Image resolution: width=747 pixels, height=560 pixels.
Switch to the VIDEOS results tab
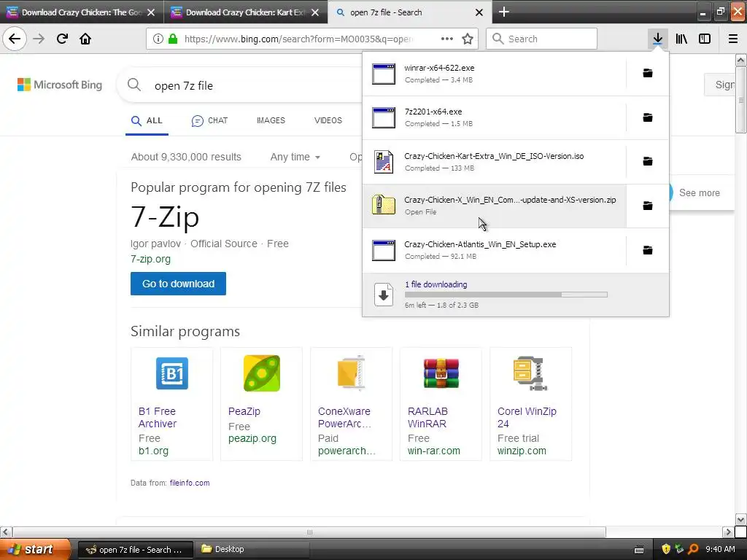coord(328,120)
